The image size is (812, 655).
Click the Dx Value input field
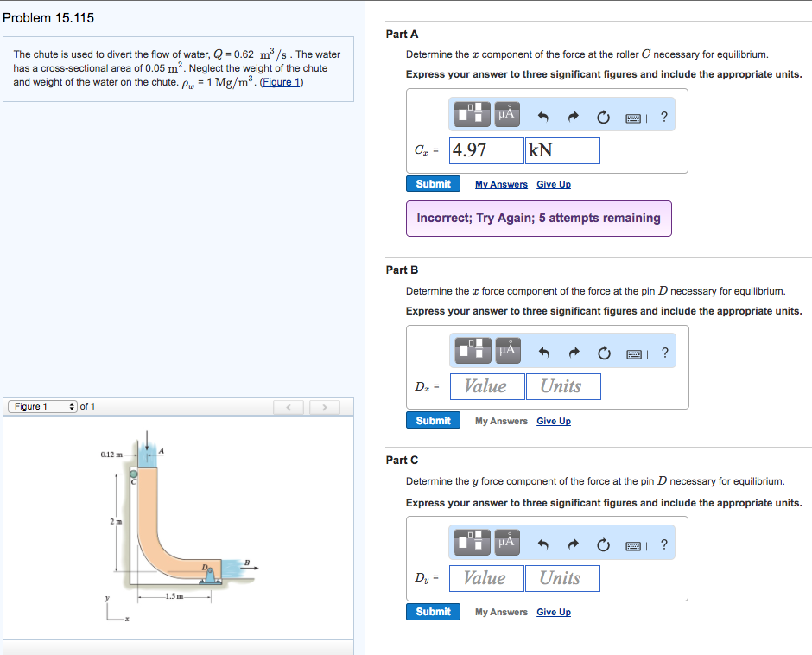click(486, 386)
